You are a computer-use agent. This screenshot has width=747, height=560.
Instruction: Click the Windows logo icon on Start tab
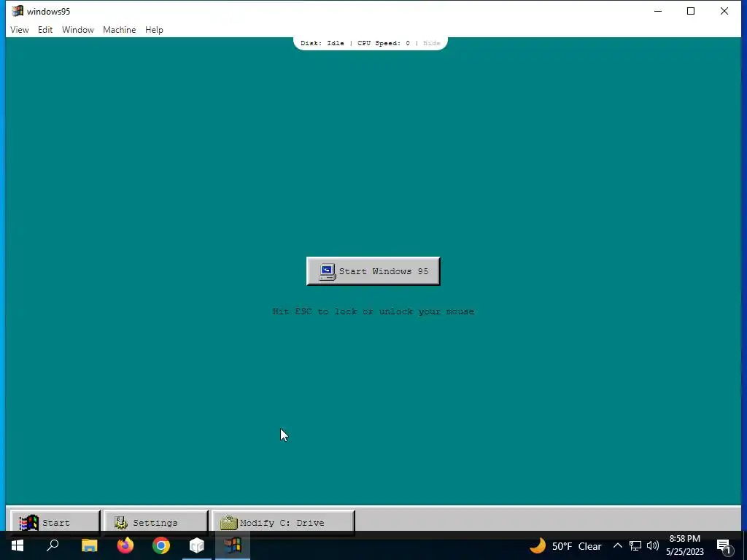click(28, 522)
